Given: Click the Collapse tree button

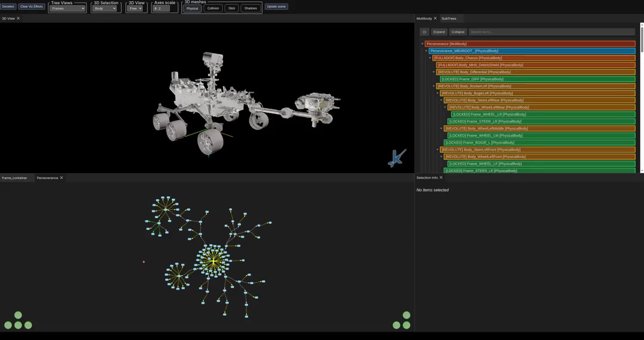Looking at the screenshot, I should click(x=458, y=32).
